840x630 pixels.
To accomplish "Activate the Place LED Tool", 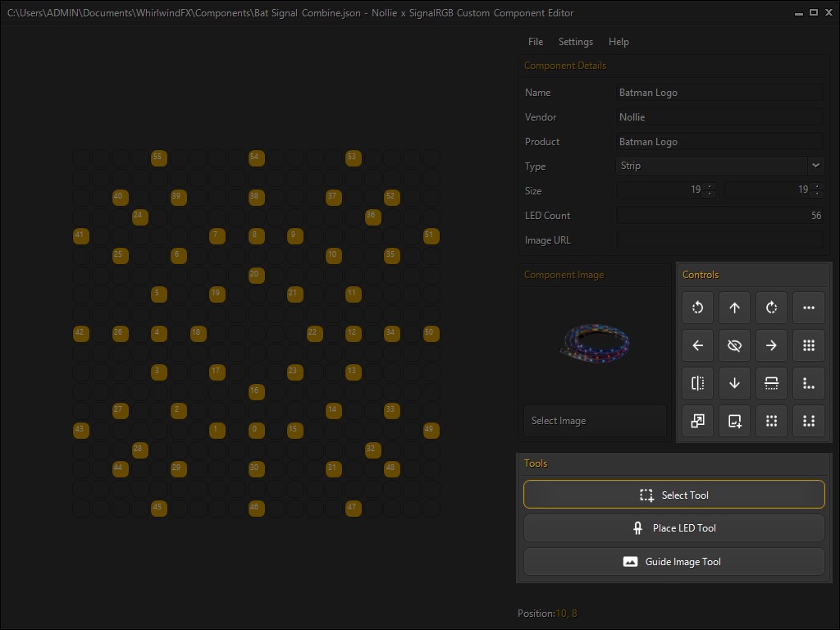I will pyautogui.click(x=674, y=528).
